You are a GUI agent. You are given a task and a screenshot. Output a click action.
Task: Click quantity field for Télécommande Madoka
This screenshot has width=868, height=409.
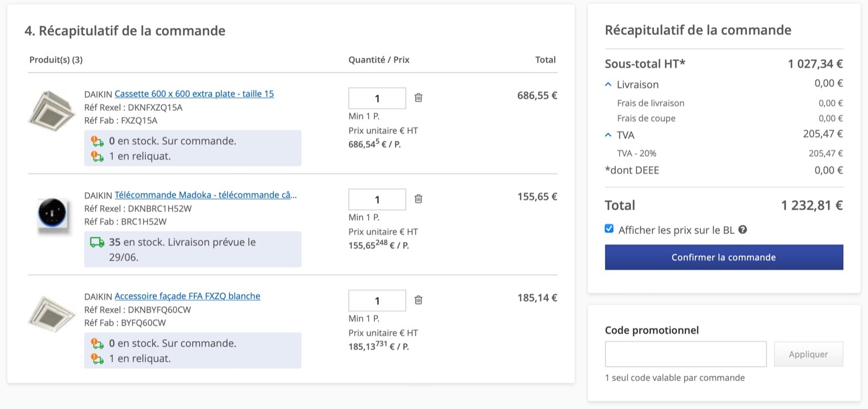(x=377, y=199)
